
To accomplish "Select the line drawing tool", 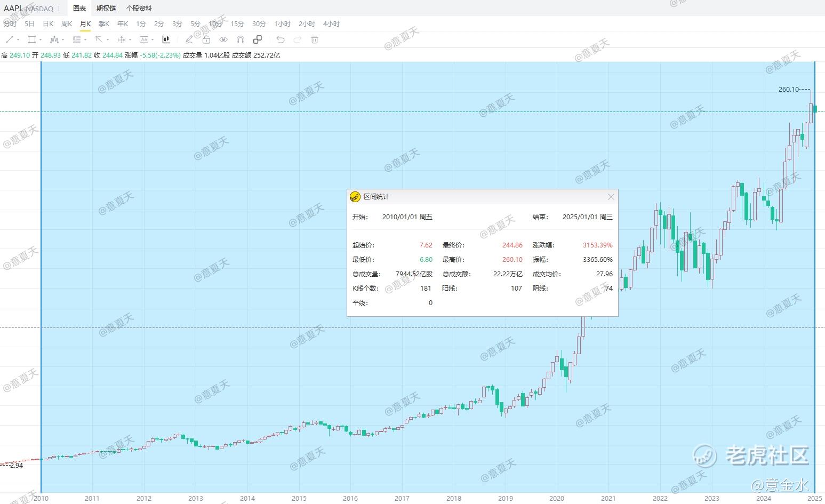I will tap(9, 39).
